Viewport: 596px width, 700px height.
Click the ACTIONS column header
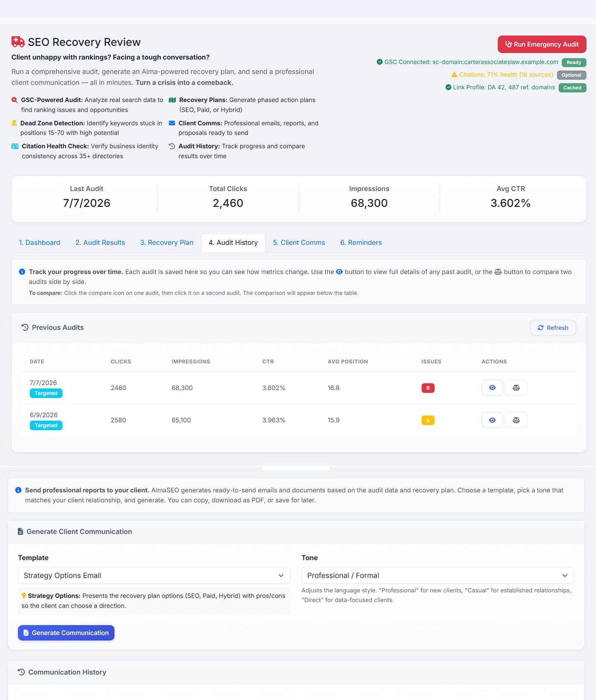(494, 362)
